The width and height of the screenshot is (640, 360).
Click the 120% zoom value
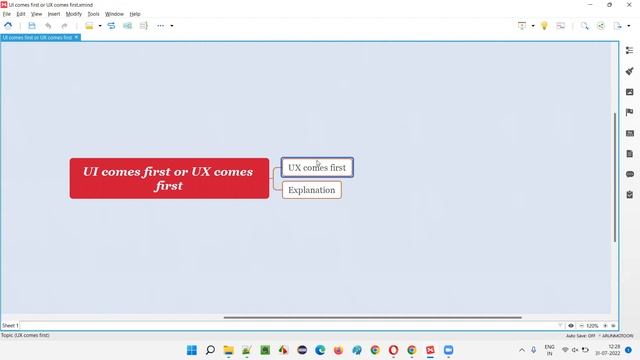coord(592,326)
